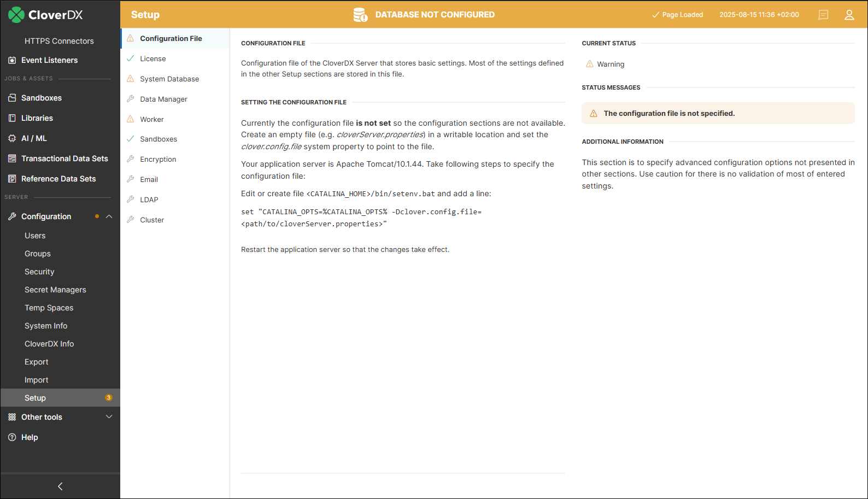The height and width of the screenshot is (499, 868).
Task: Click the Libraries icon in sidebar
Action: (x=12, y=118)
